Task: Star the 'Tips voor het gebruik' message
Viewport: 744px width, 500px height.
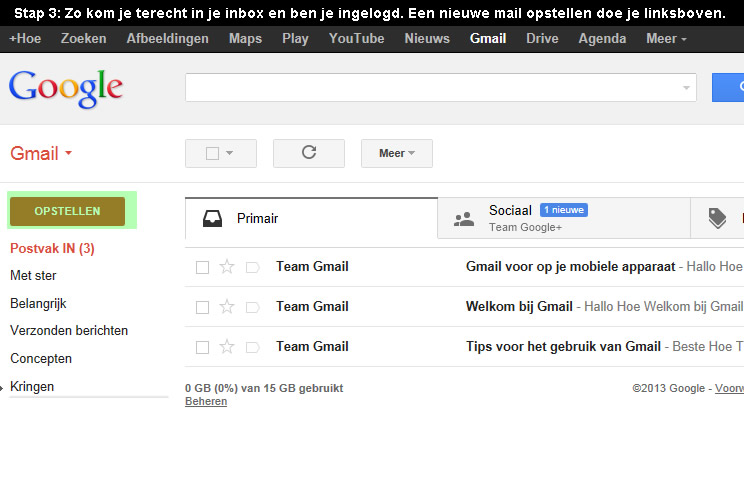Action: click(227, 347)
